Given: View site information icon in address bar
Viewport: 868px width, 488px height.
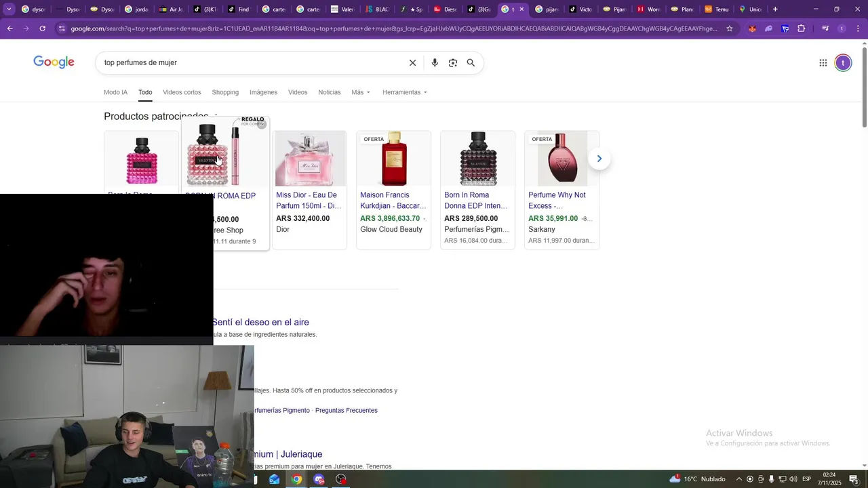Looking at the screenshot, I should tap(62, 28).
